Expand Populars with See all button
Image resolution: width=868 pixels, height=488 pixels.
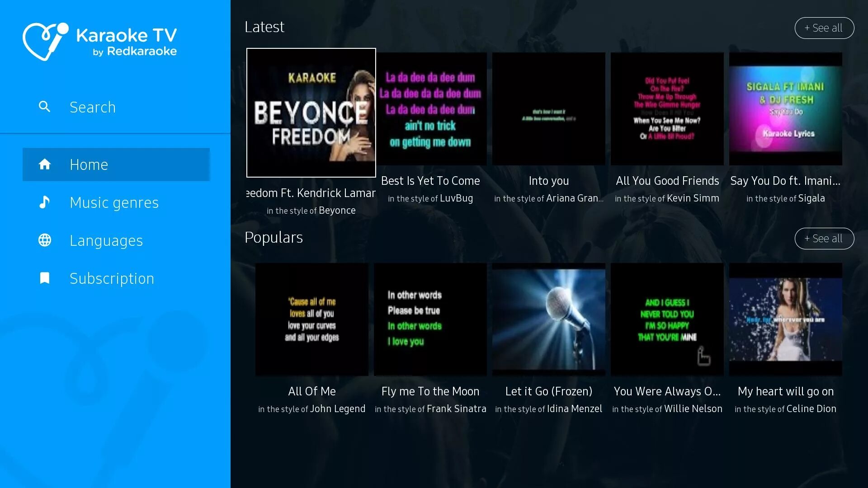(x=824, y=239)
